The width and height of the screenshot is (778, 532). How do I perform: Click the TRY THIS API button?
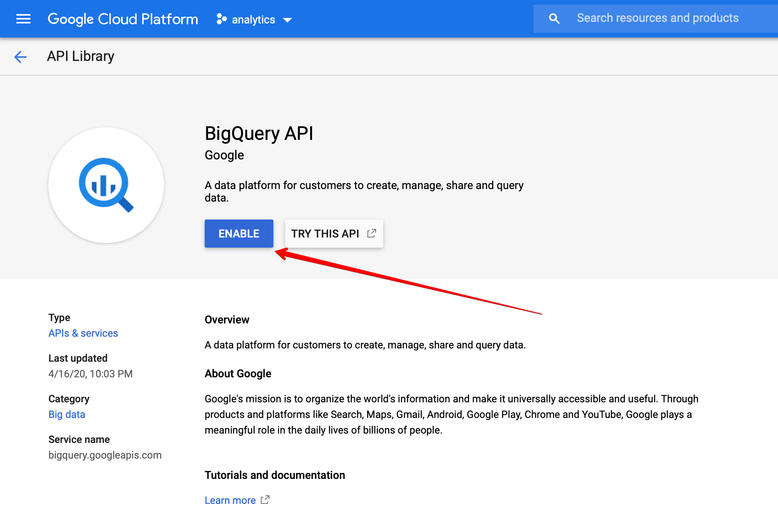click(x=334, y=234)
